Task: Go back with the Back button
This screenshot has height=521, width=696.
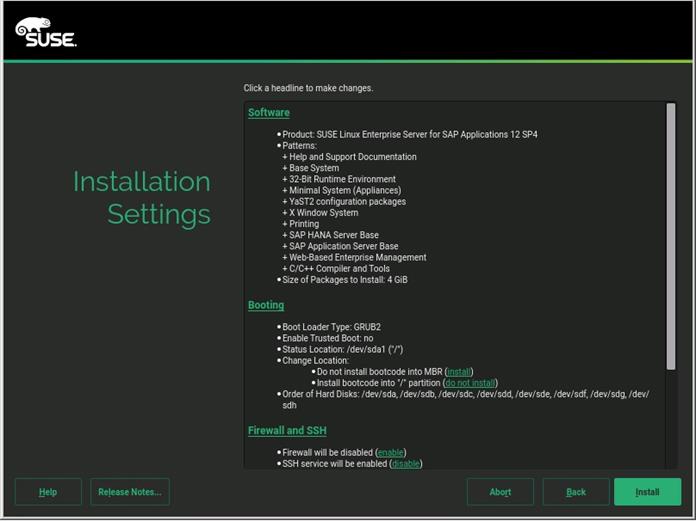Action: 576,492
